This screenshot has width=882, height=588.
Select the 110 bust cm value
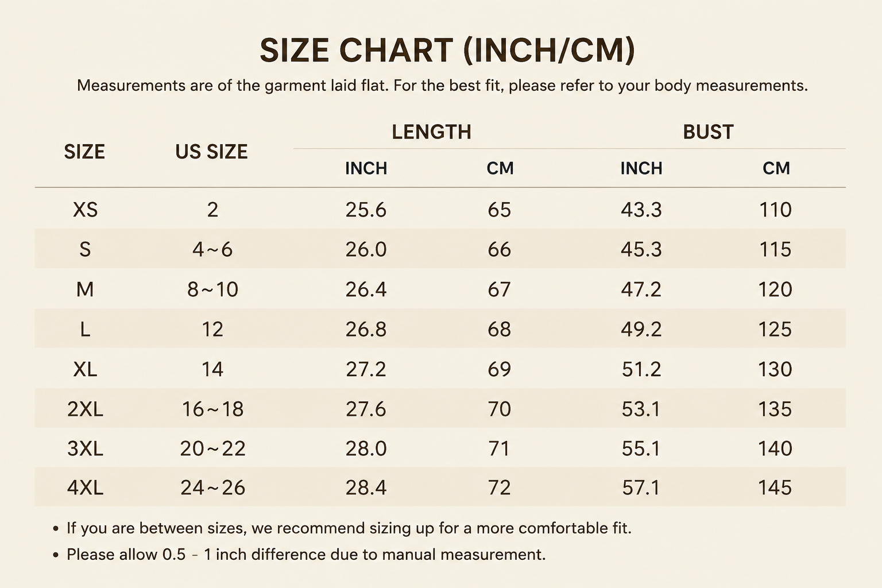[x=775, y=210]
